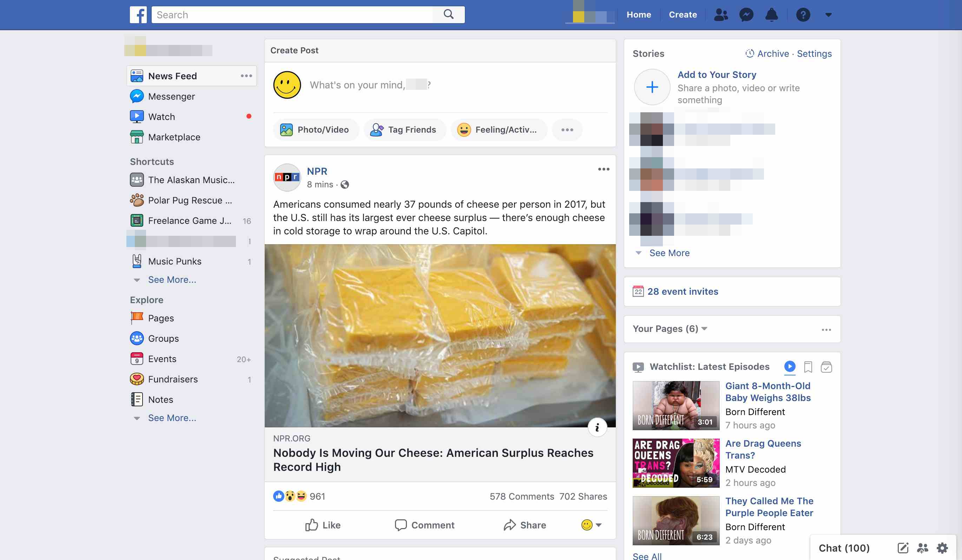Open They Called Me The Purple People Eater title
The image size is (962, 560).
coord(769,507)
